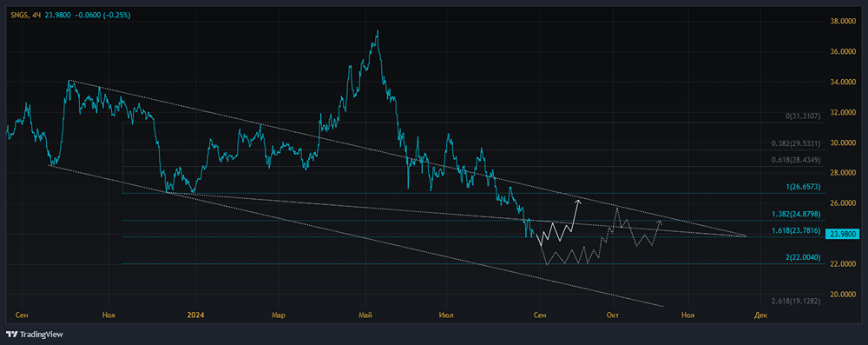Click the Дек time axis label

760,315
